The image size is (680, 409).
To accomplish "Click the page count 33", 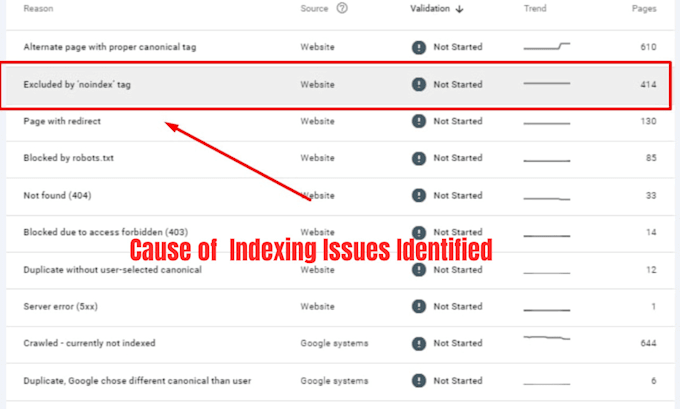I will pos(651,196).
